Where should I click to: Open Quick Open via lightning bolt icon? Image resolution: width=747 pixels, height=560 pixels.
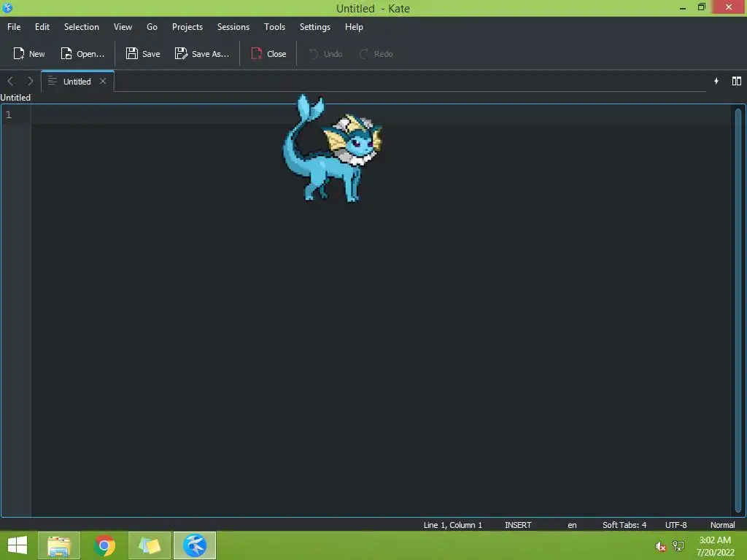[x=716, y=81]
